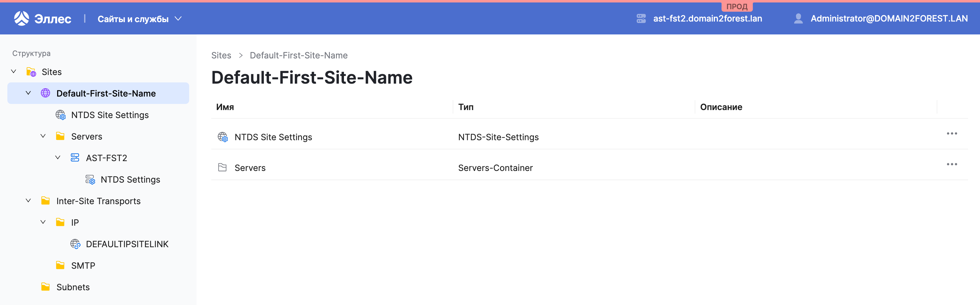The height and width of the screenshot is (305, 980).
Task: Click the SMTP folder icon
Action: click(x=60, y=265)
